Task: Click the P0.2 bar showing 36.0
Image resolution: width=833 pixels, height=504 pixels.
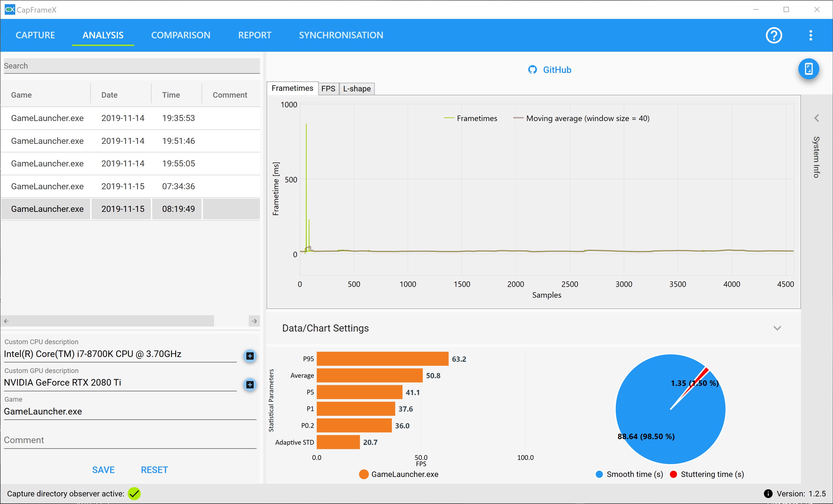Action: pyautogui.click(x=354, y=425)
